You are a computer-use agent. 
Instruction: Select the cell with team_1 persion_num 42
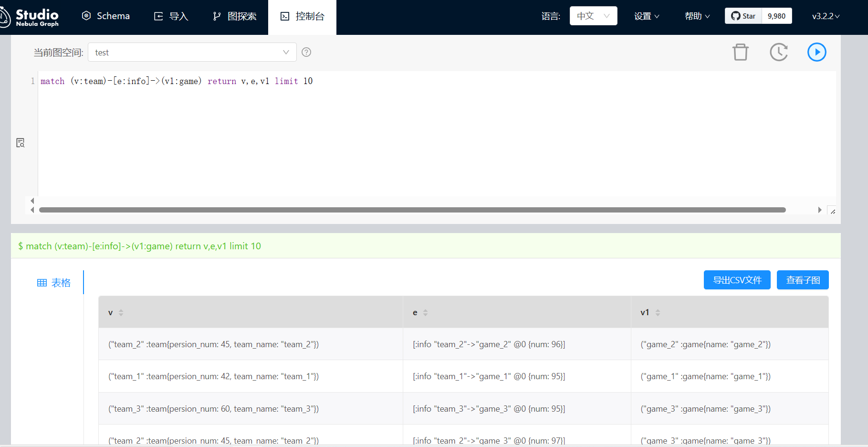coord(251,376)
